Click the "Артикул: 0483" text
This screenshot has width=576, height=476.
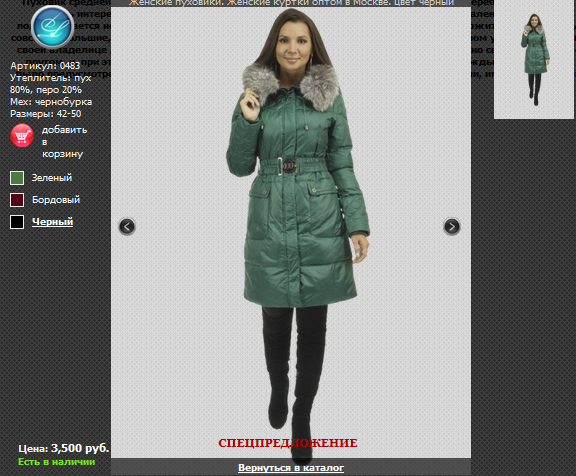45,66
